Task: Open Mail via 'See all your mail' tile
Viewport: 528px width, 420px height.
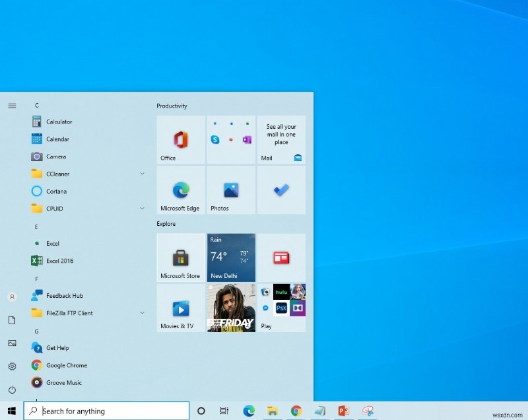Action: [280, 139]
